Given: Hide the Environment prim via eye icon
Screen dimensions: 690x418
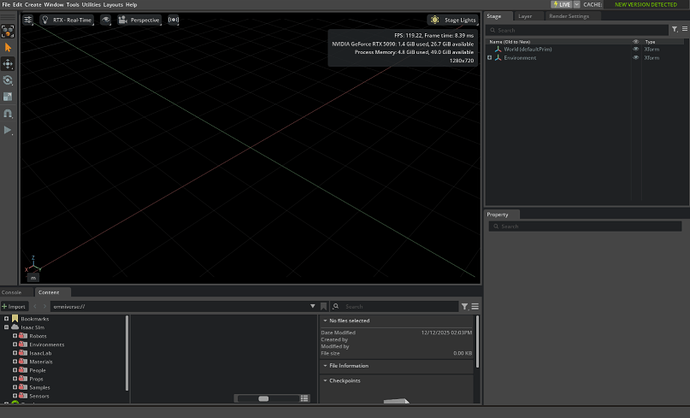Looking at the screenshot, I should (635, 58).
